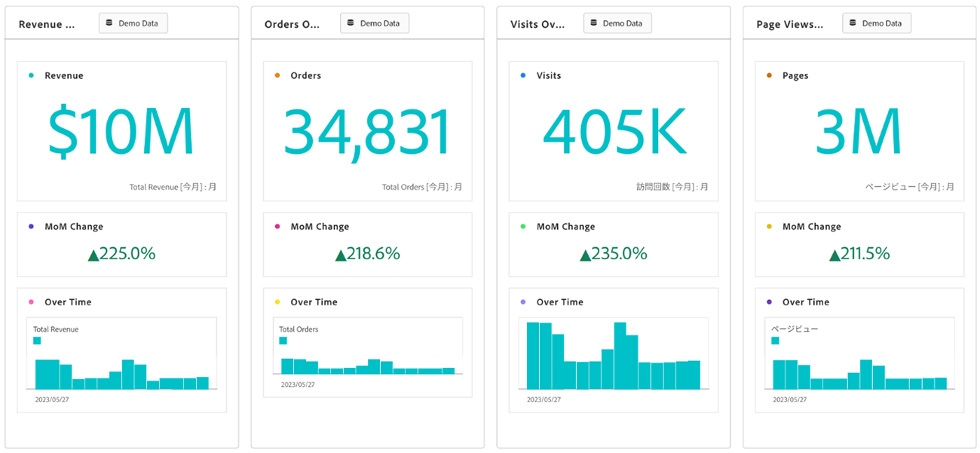Click the blue dot beside the Visits title
Screen dimensions: 980x453
523,75
